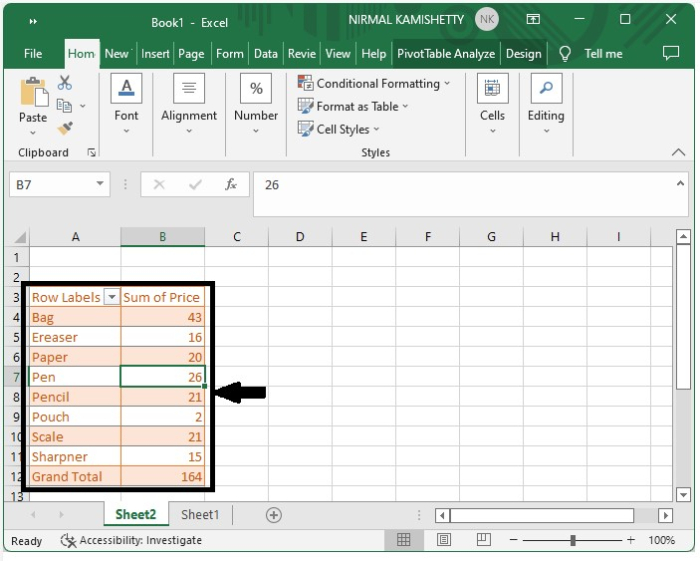Collapse the ribbon with the chevron

pos(678,153)
